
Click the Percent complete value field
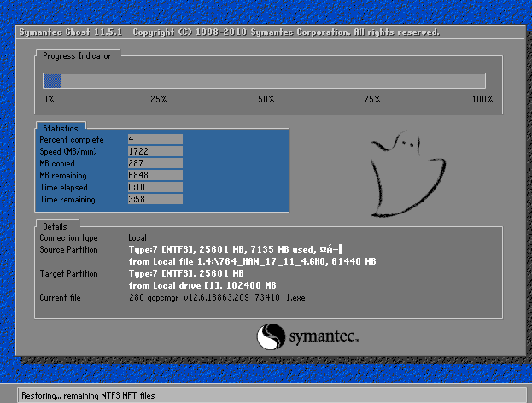(x=155, y=139)
